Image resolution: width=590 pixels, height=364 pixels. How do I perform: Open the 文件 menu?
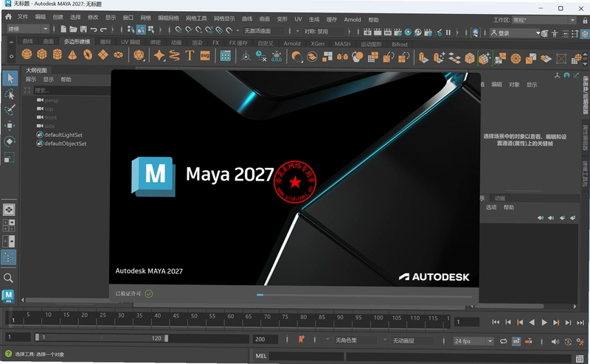23,17
